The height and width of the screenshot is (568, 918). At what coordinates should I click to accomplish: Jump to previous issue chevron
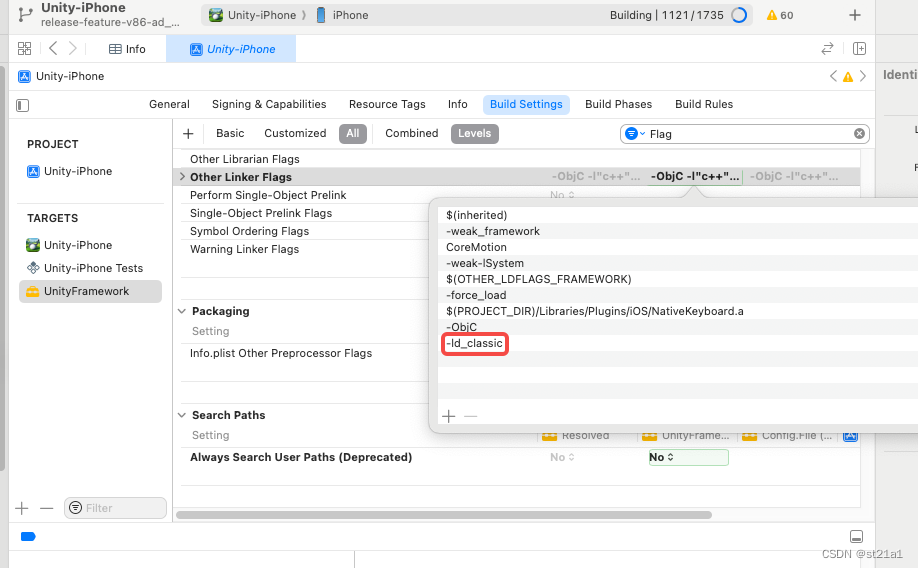834,76
